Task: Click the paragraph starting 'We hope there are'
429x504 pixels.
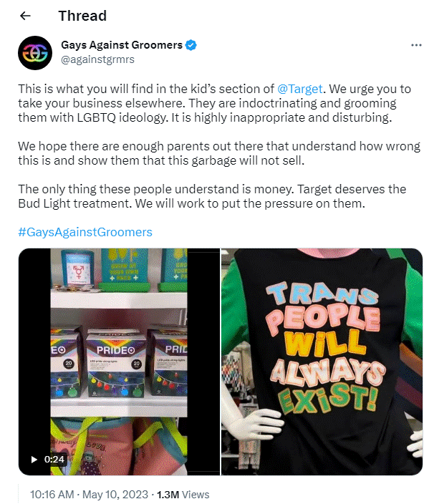Action: pos(219,153)
